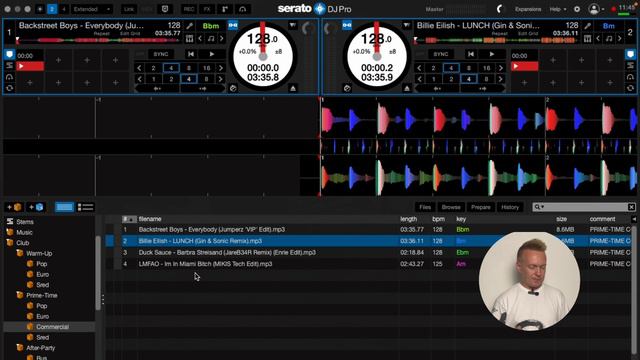This screenshot has width=640, height=360.
Task: Jump to track start on deck 1
Action: click(x=191, y=54)
